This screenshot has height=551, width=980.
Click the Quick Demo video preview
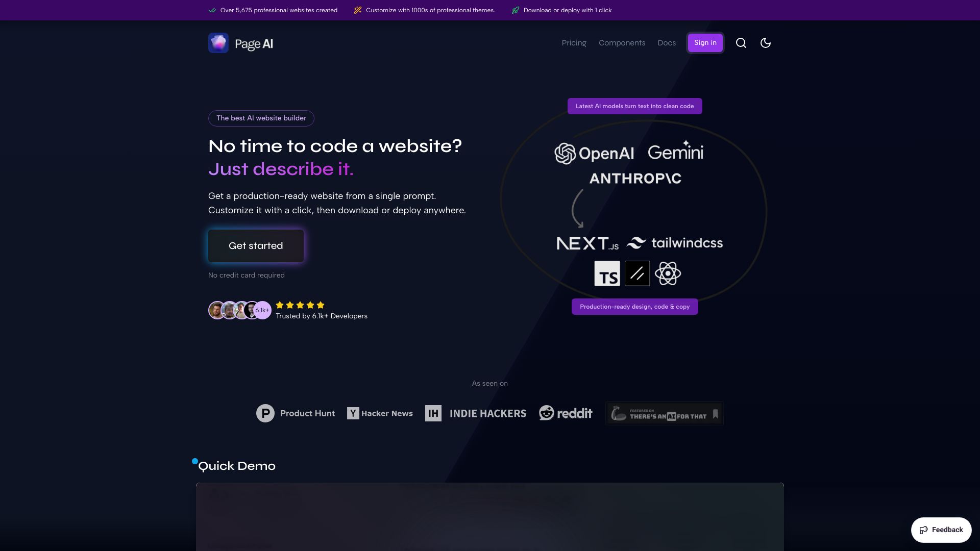pyautogui.click(x=490, y=517)
